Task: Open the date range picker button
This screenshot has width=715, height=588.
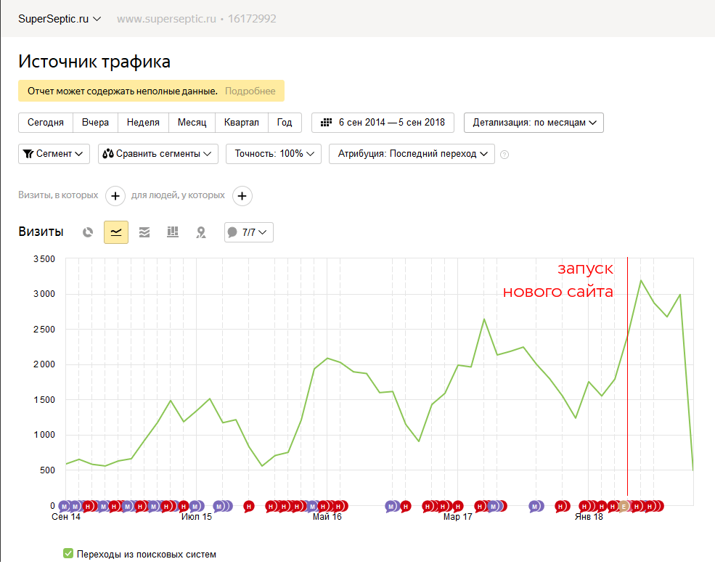Action: click(383, 123)
